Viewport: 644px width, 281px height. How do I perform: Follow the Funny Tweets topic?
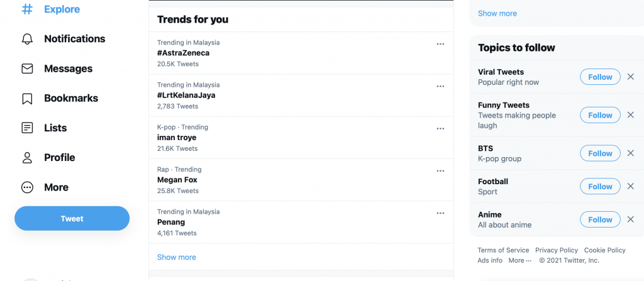tap(600, 115)
